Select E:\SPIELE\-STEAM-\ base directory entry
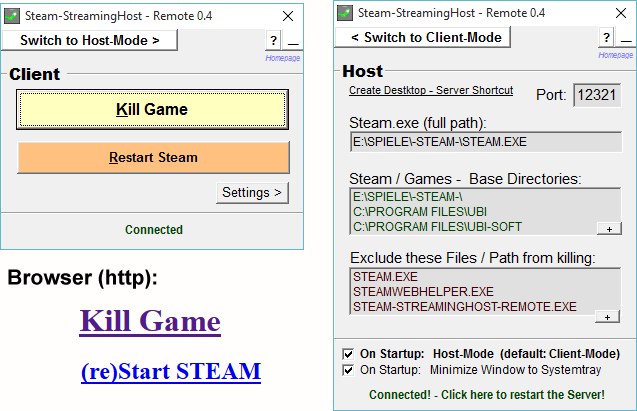The image size is (637, 411). click(x=408, y=197)
